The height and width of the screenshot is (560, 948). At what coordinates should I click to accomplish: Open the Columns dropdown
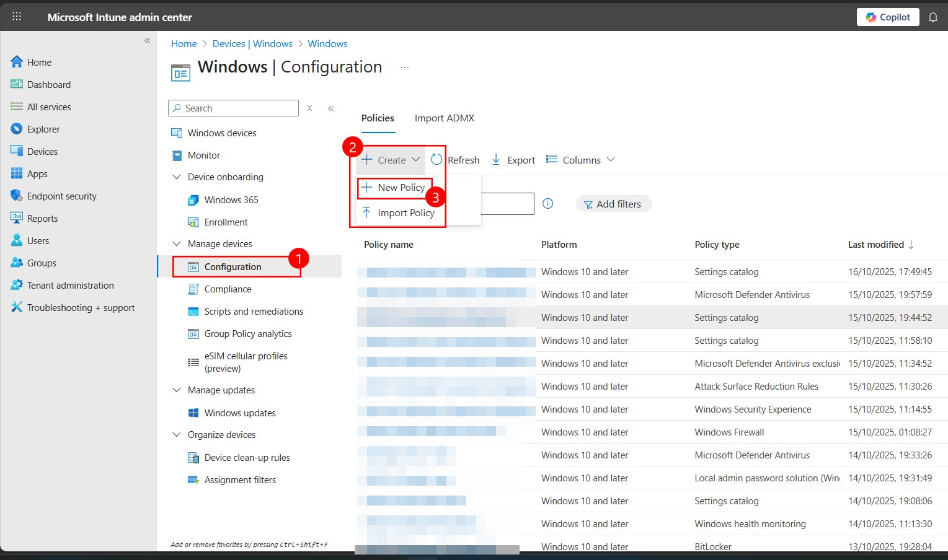(580, 160)
